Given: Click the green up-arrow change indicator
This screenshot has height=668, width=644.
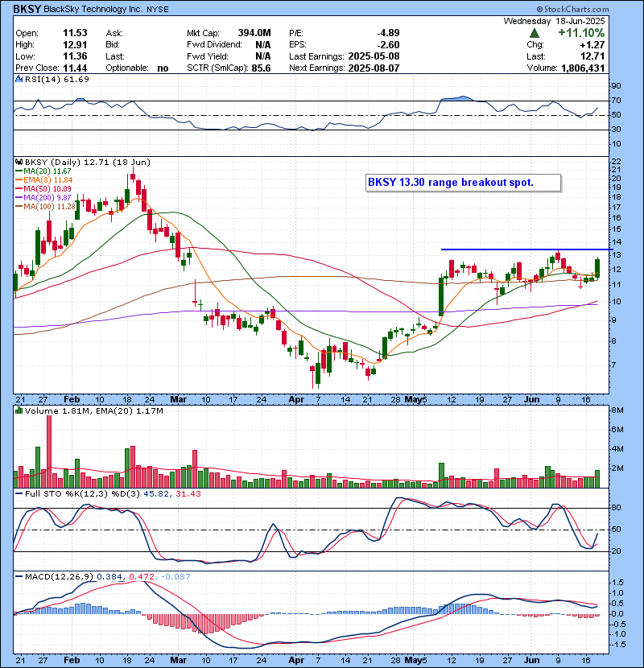Looking at the screenshot, I should click(534, 33).
